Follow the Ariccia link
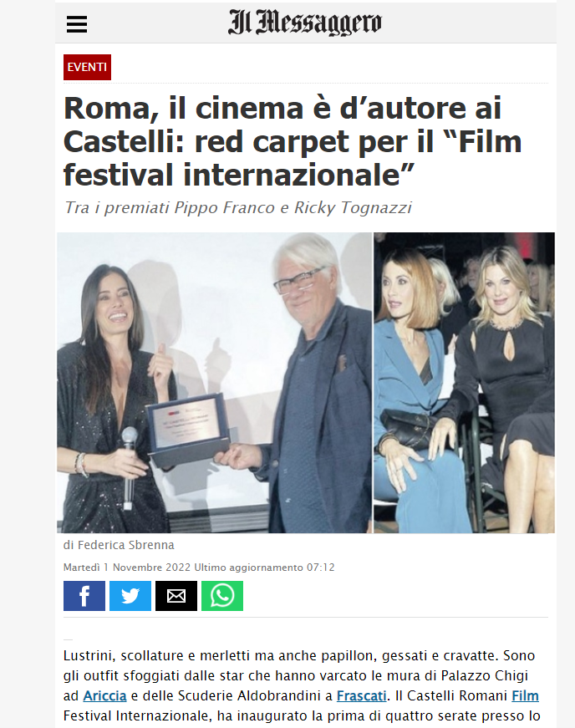 tap(104, 695)
